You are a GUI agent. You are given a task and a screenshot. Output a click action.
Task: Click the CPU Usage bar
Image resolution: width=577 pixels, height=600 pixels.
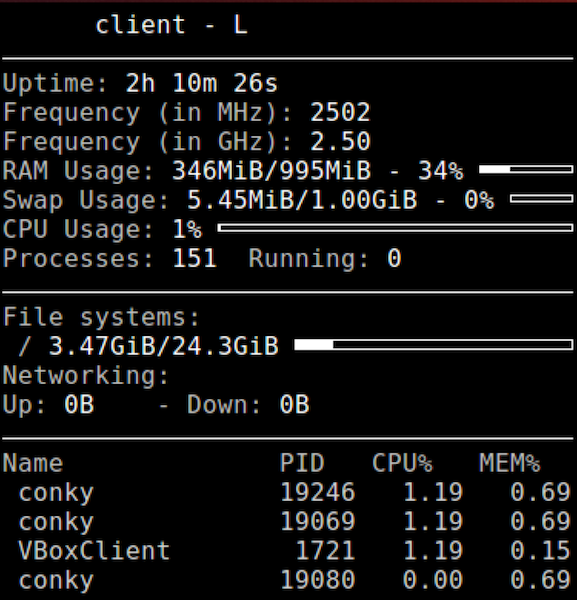point(395,228)
